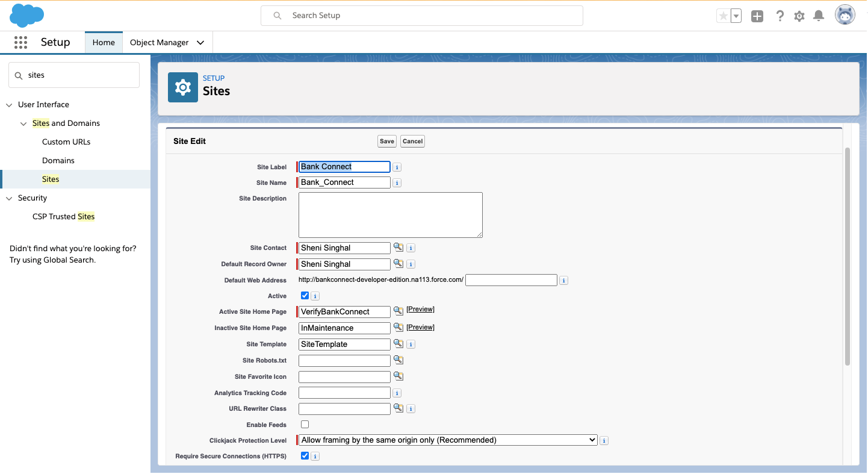The height and width of the screenshot is (474, 868).
Task: Toggle Require Secure Connections (HTTPS) checkbox
Action: (x=305, y=456)
